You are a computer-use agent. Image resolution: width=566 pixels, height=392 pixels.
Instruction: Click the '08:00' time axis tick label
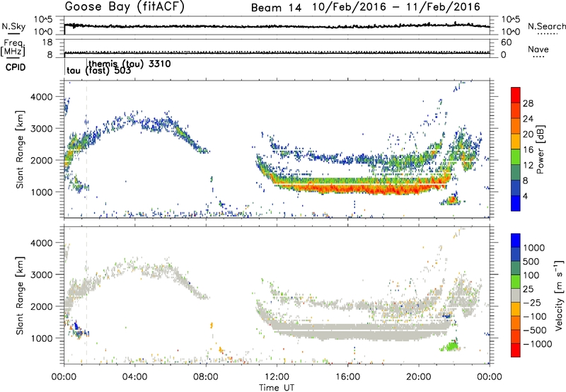coord(206,377)
